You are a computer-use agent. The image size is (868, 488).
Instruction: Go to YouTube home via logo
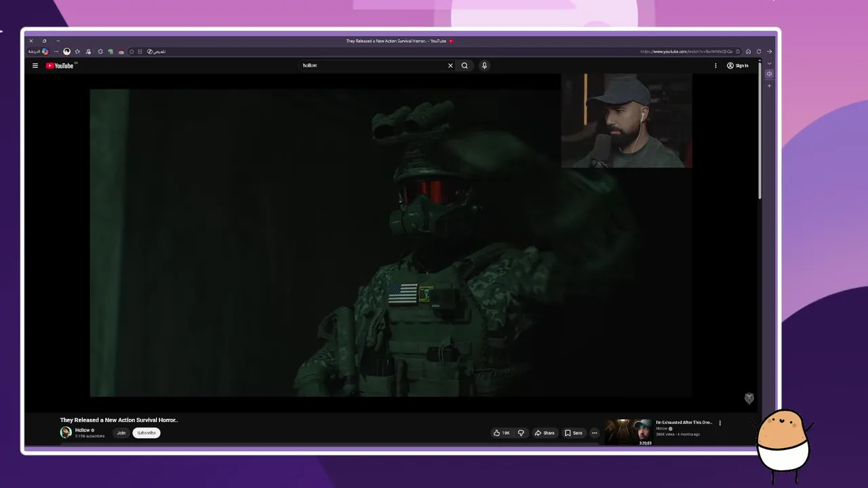[x=60, y=66]
